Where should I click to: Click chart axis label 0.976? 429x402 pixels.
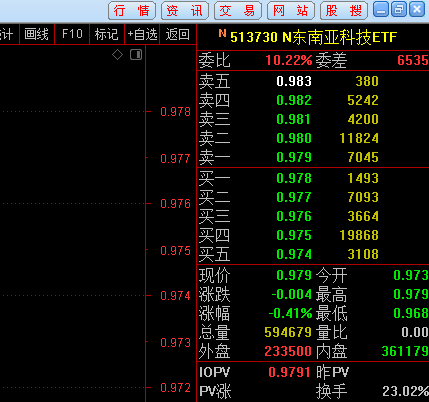(x=175, y=204)
